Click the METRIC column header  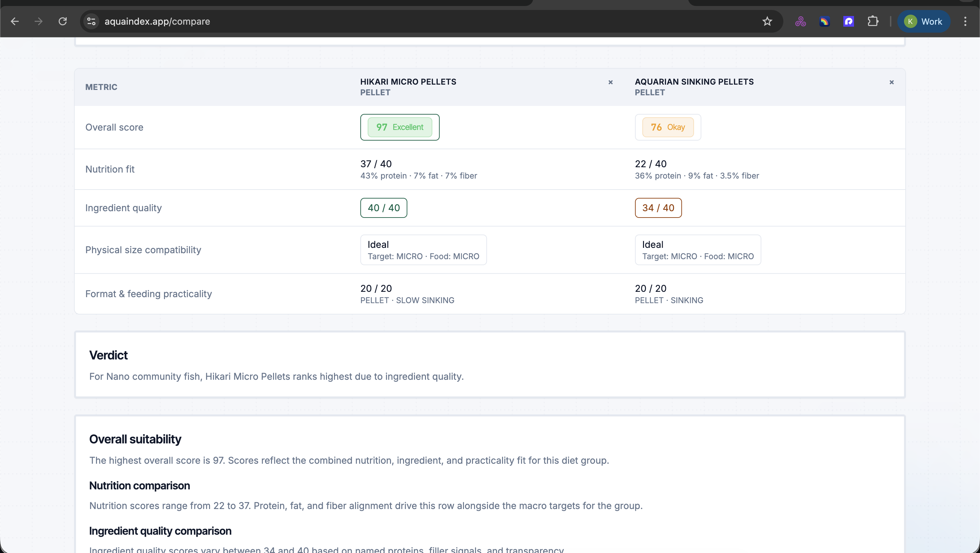click(101, 87)
